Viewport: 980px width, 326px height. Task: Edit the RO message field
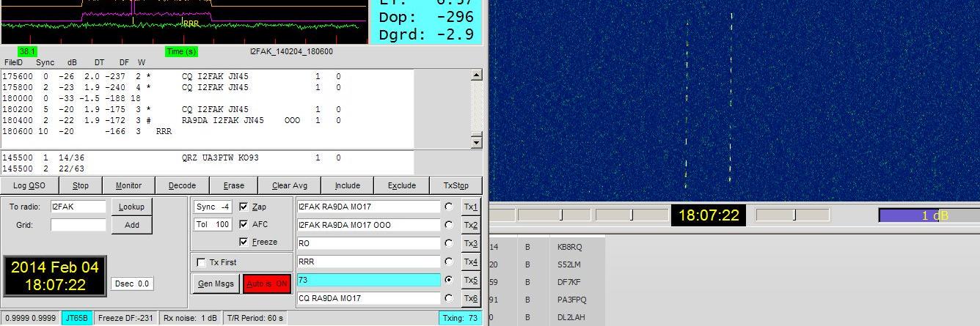(369, 243)
